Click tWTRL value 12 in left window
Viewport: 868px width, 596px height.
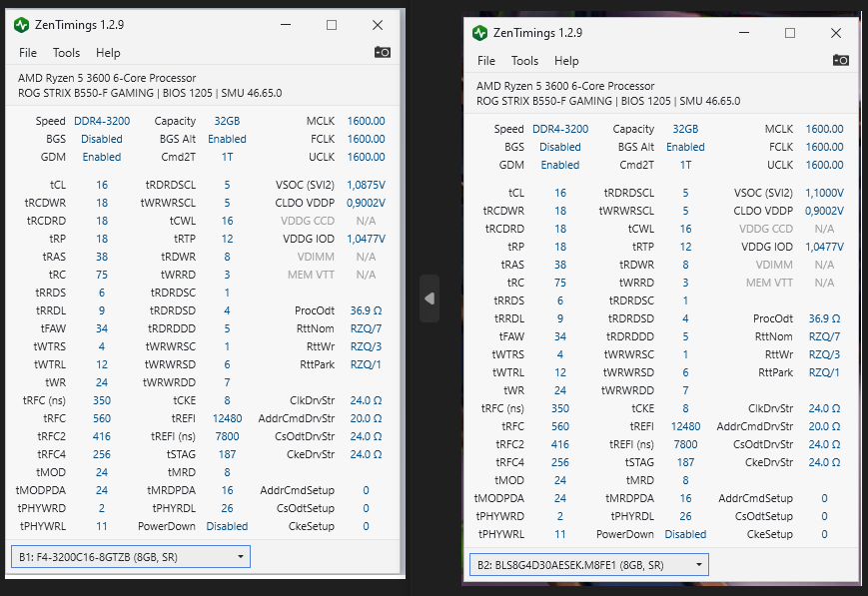click(102, 364)
